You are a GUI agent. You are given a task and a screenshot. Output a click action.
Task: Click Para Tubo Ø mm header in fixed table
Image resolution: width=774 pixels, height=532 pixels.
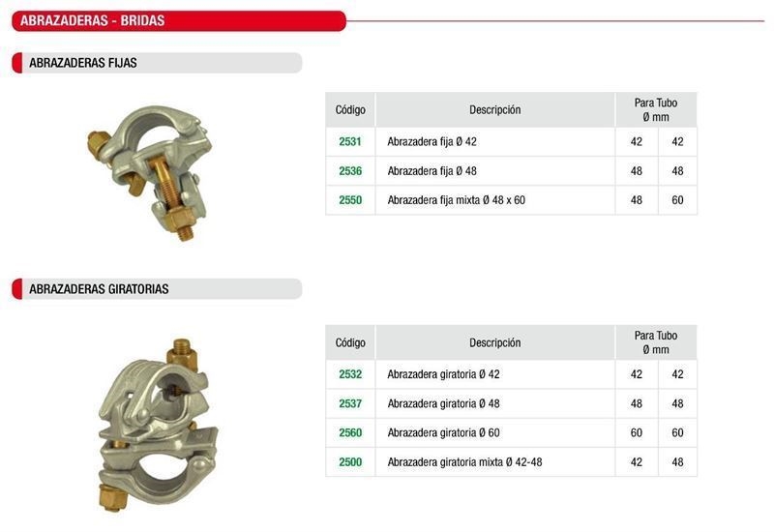pos(656,109)
